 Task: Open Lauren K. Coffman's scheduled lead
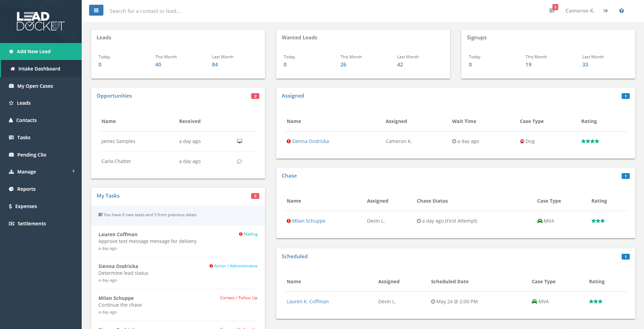[307, 301]
